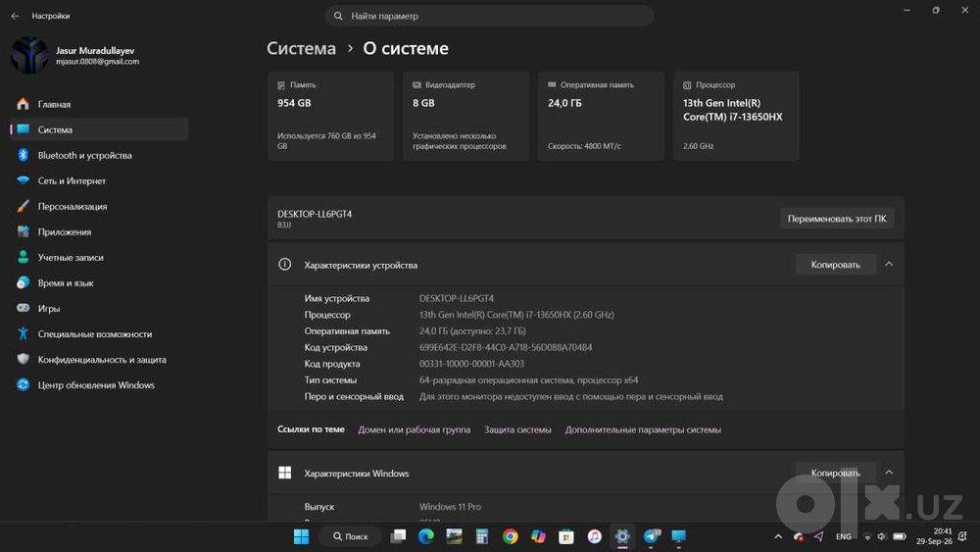
Task: Open Сеть и Интернет settings
Action: pyautogui.click(x=99, y=180)
